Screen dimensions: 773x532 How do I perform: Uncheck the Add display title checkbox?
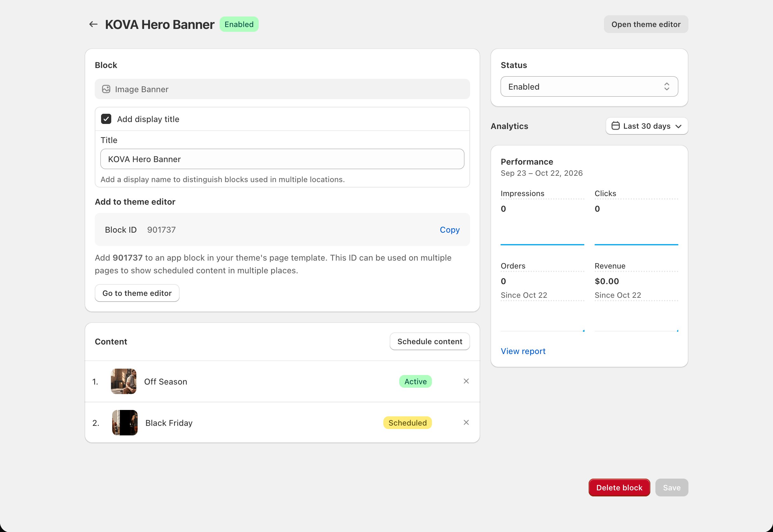(106, 119)
